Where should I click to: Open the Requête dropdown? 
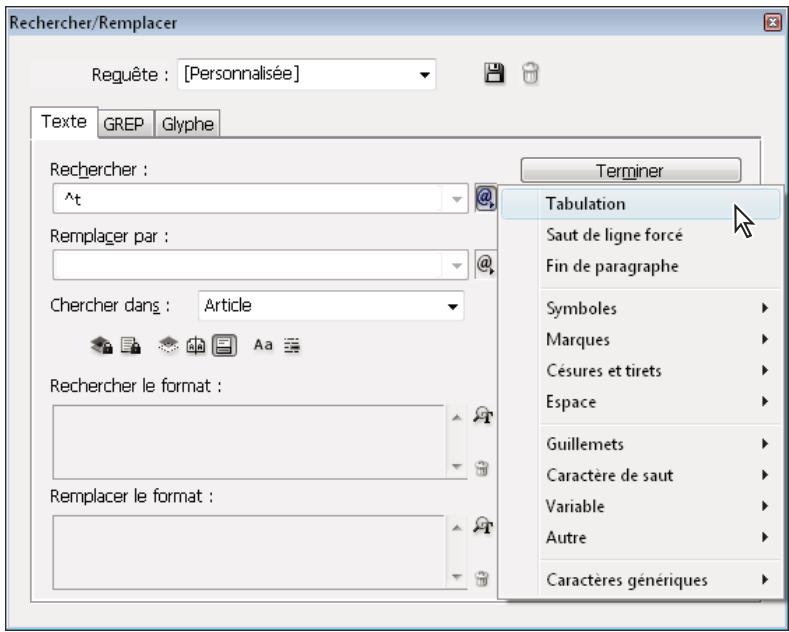306,74
